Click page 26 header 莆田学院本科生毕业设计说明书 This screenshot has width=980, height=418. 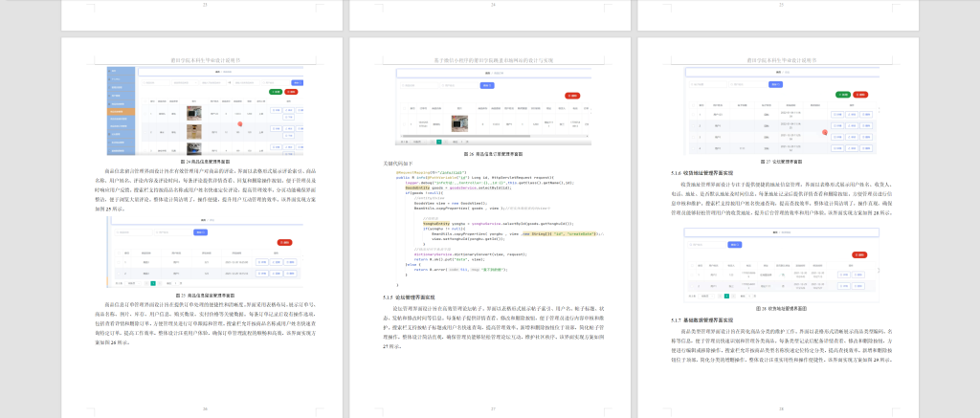pyautogui.click(x=205, y=60)
